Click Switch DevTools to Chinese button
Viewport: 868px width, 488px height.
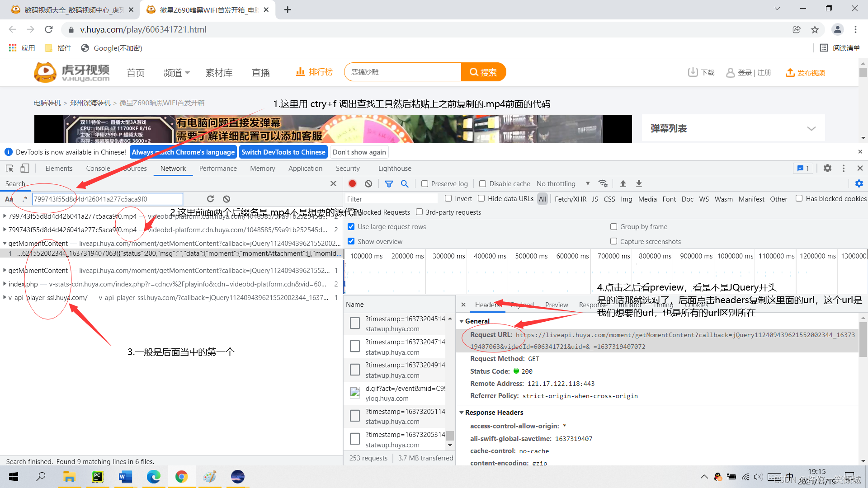(x=283, y=152)
